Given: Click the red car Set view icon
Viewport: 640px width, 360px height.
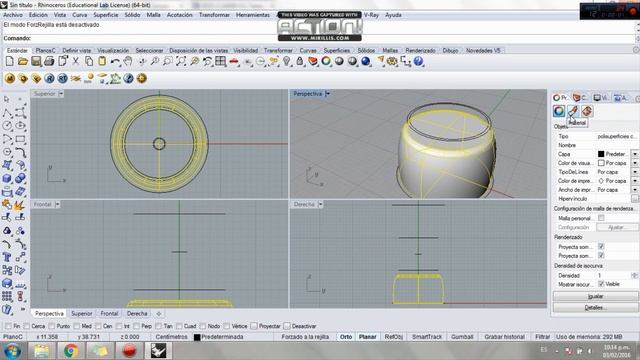Looking at the screenshot, I should 233,62.
